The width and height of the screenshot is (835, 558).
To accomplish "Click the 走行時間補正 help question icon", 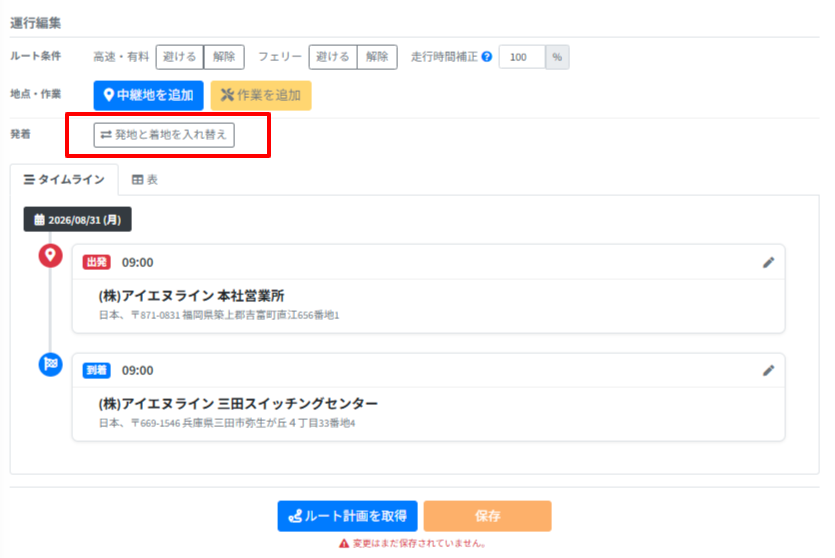I will point(486,56).
